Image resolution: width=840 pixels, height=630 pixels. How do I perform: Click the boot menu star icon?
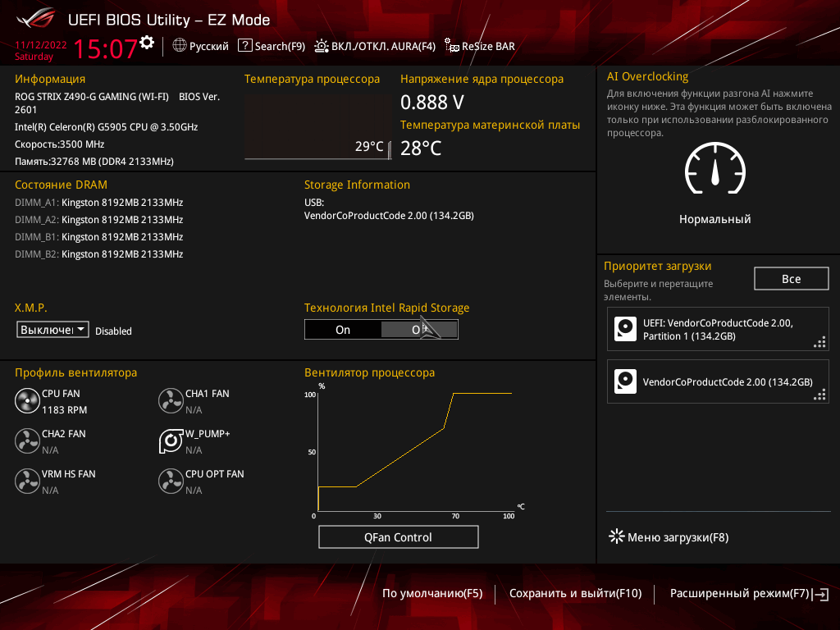coord(617,536)
